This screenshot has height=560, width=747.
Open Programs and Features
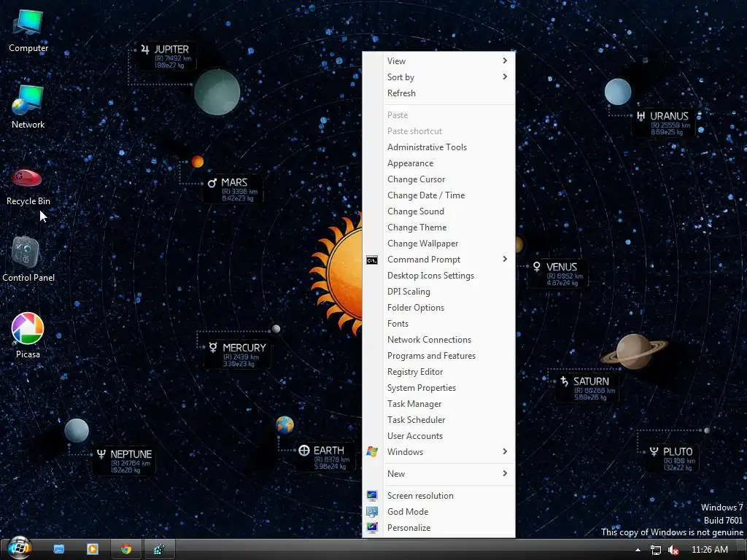coord(438,356)
